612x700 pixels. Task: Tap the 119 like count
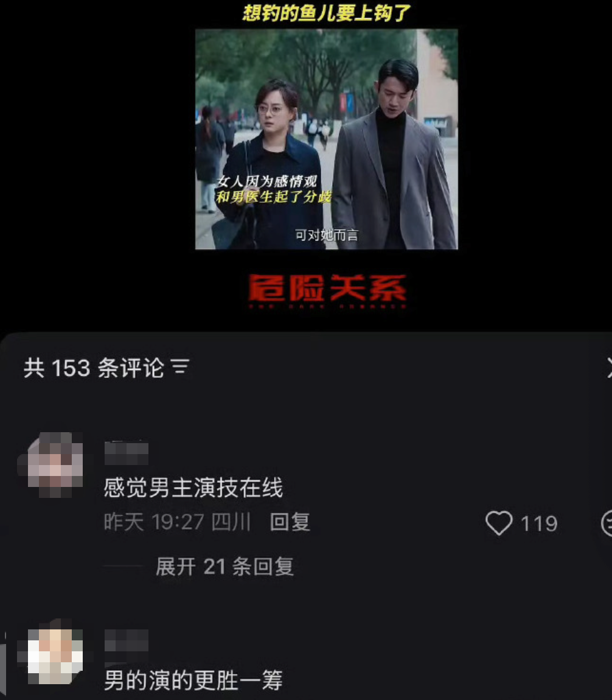539,523
